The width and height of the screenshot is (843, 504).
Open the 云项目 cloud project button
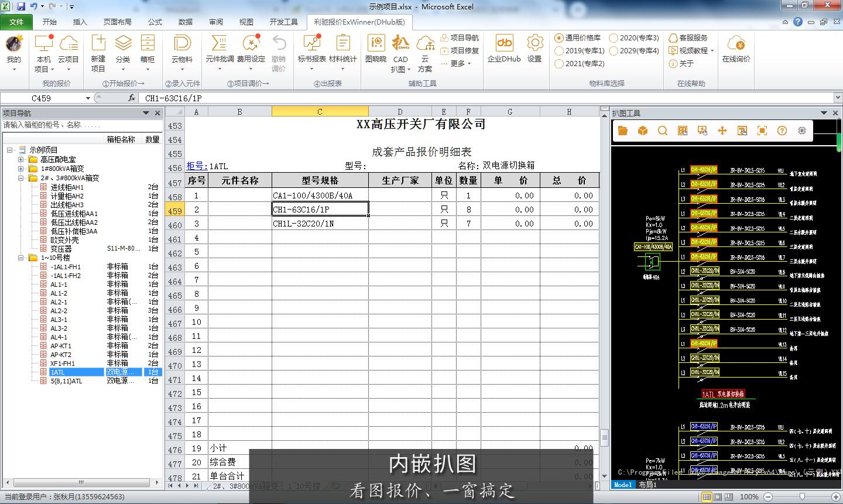click(68, 53)
